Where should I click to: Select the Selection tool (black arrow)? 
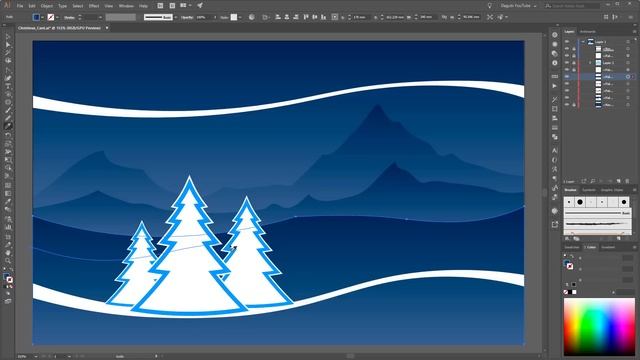(x=8, y=37)
